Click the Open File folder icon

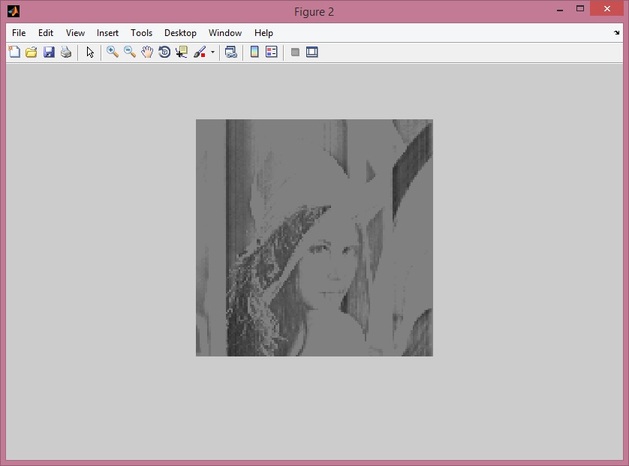pyautogui.click(x=31, y=52)
